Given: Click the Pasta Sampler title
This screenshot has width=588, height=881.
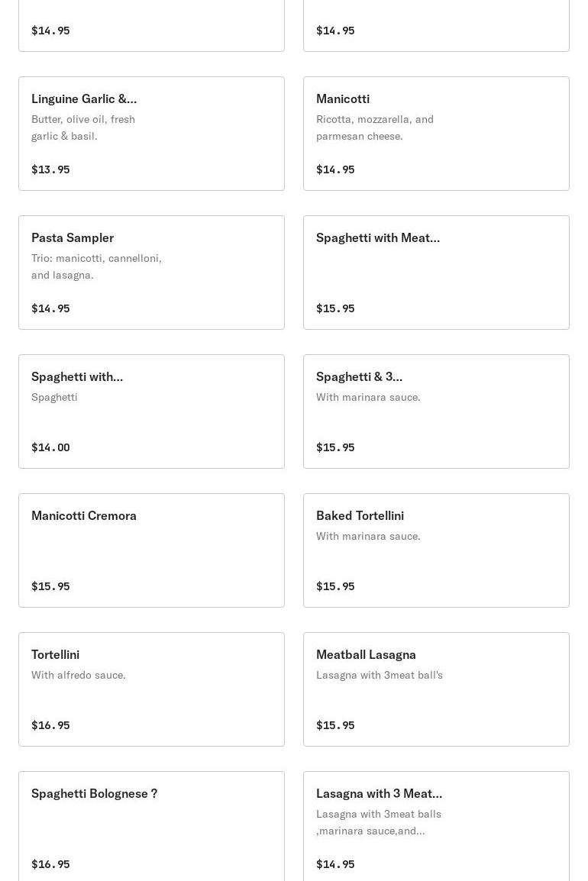Looking at the screenshot, I should tap(73, 237).
